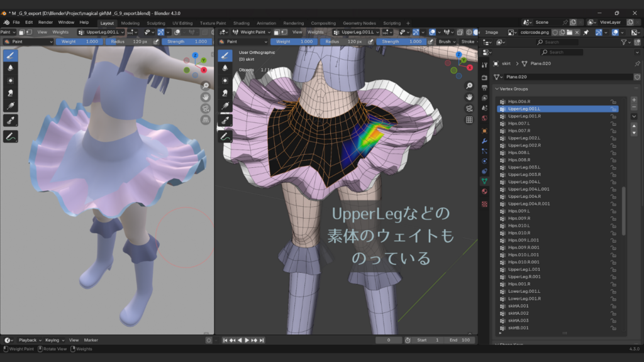The height and width of the screenshot is (362, 644).
Task: Move vertex group up in list
Action: coord(634,126)
